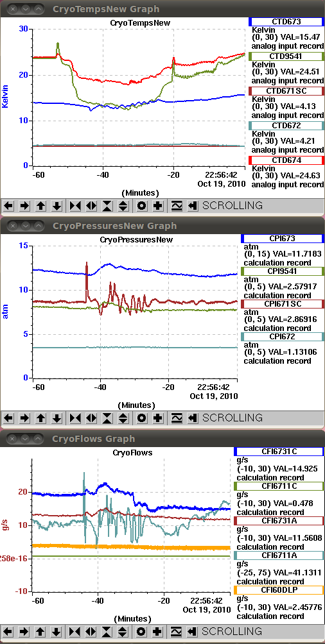
Task: Close the CryoTempsNew Graph window
Action: coord(13,8)
